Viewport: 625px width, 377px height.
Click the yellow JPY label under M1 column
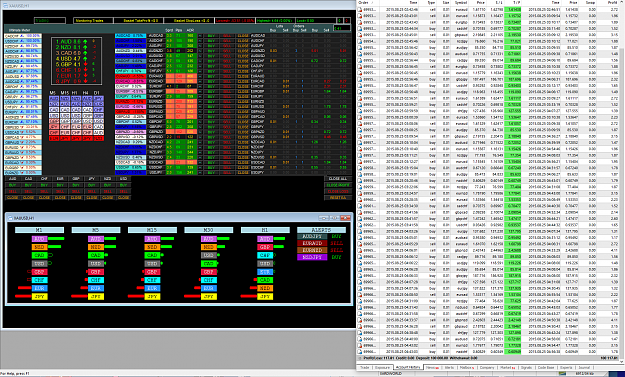pos(39,296)
